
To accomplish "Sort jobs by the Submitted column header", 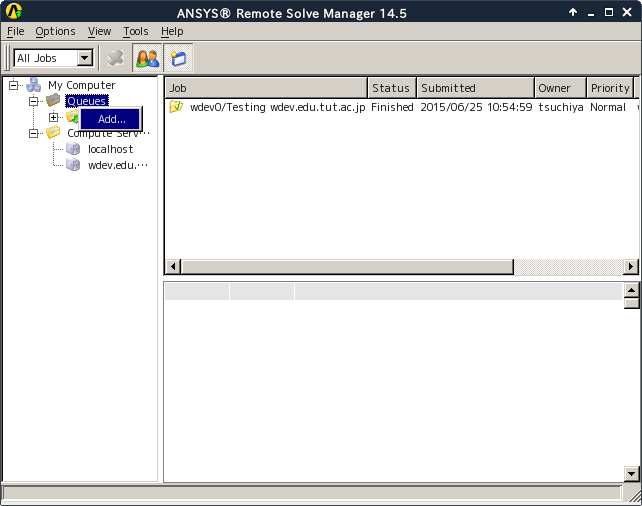I will click(x=474, y=88).
